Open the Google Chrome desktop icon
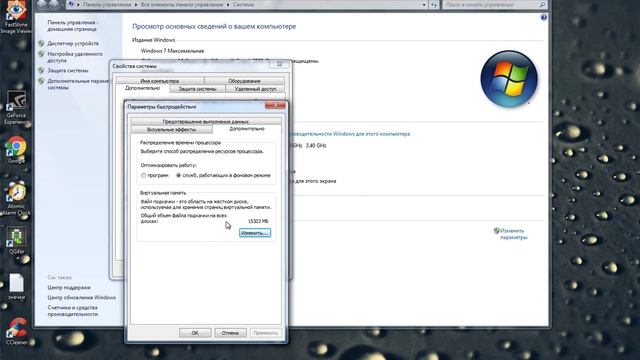Viewport: 640px width, 360px height. pyautogui.click(x=16, y=150)
